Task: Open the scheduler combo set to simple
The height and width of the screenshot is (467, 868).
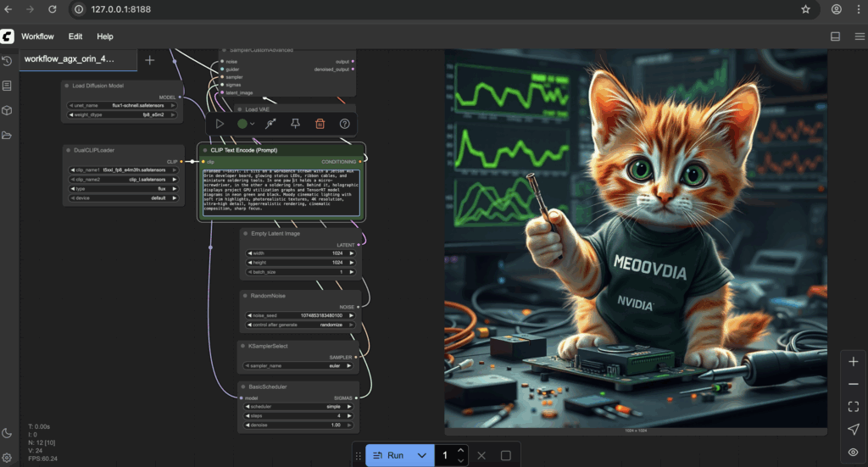Action: [x=297, y=406]
